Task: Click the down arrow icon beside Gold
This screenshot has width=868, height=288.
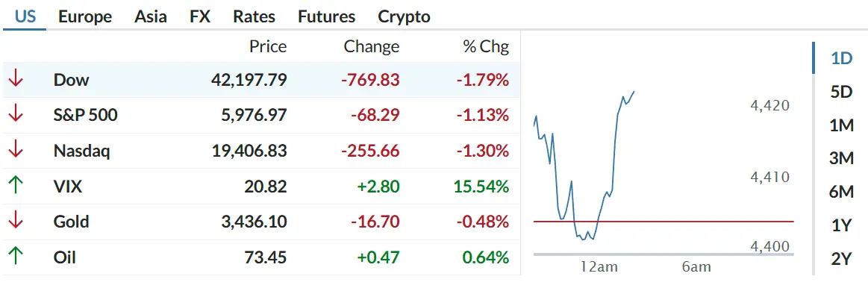Action: coord(16,222)
